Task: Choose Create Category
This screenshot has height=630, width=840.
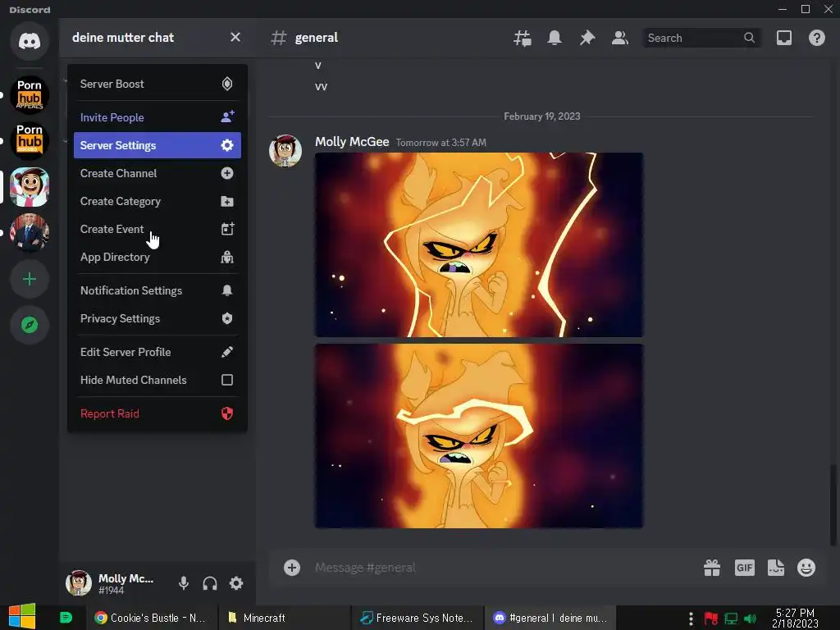Action: (x=157, y=202)
